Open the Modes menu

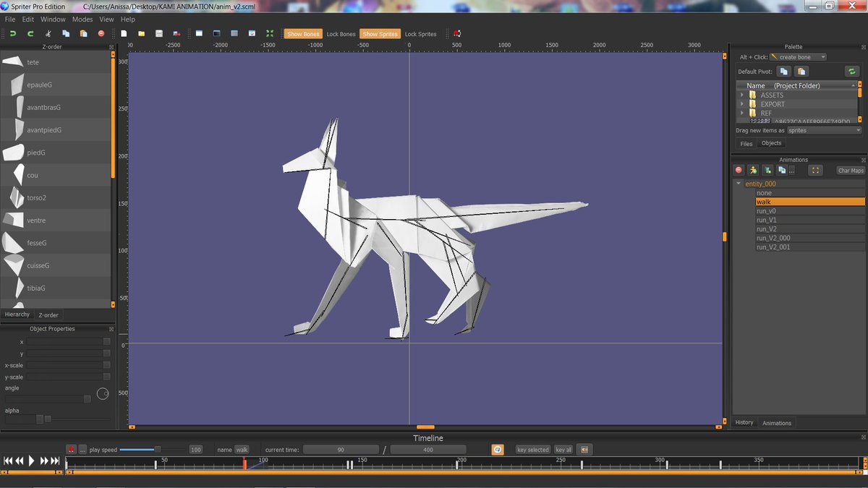(82, 20)
